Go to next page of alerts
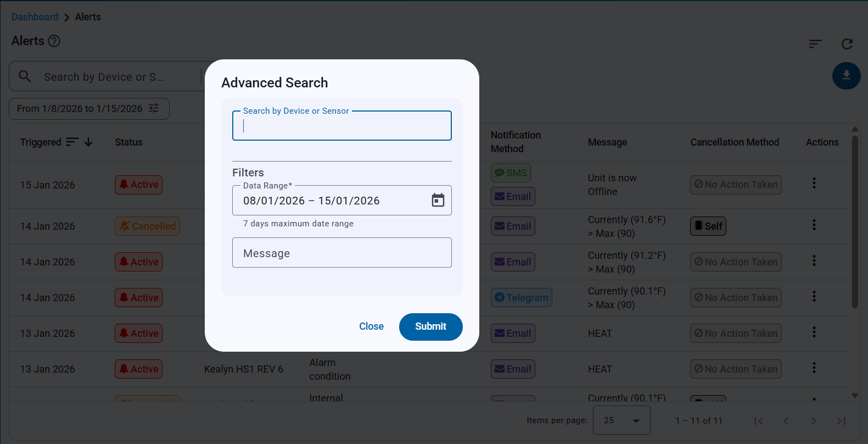Viewport: 868px width, 444px height. pos(813,421)
